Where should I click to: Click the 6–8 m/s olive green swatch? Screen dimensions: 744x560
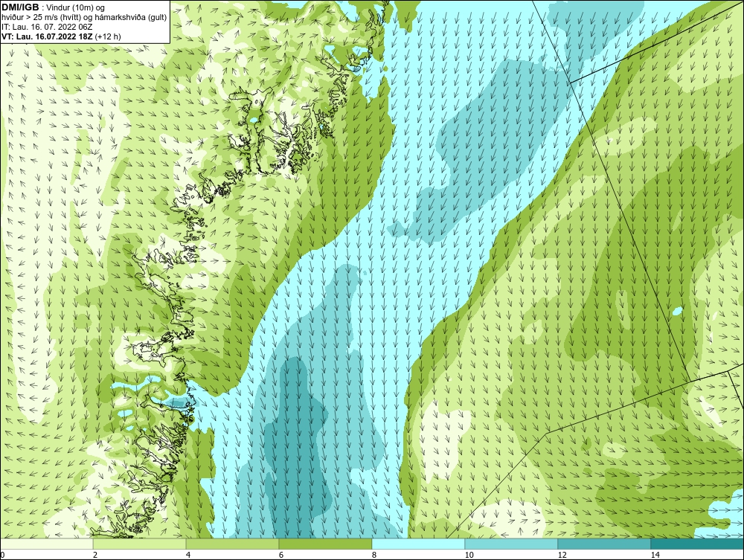coord(326,544)
